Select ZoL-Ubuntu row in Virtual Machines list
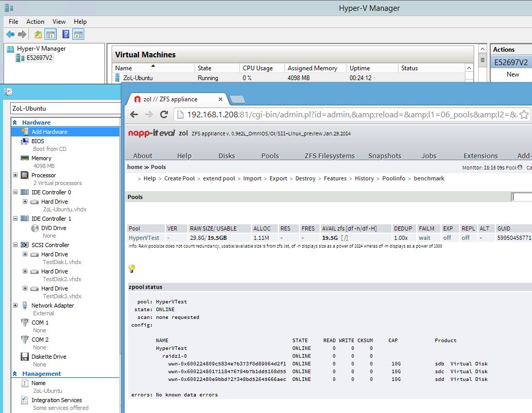The height and width of the screenshot is (413, 532). [x=137, y=78]
